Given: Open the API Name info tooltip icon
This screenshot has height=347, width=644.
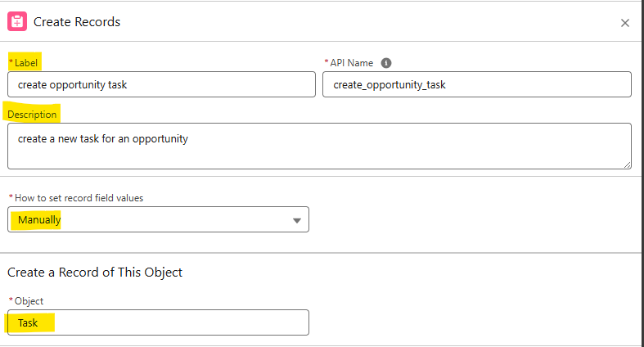Looking at the screenshot, I should pyautogui.click(x=386, y=63).
